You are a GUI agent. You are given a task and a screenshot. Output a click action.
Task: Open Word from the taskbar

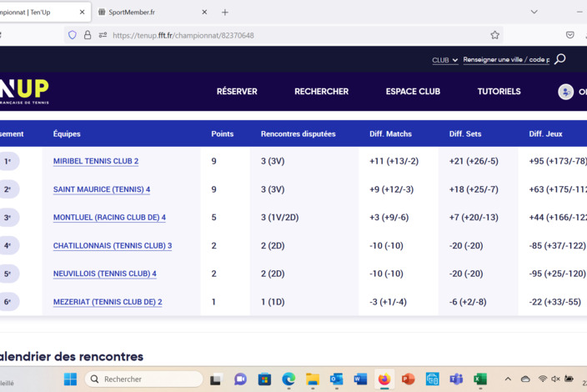[360, 379]
